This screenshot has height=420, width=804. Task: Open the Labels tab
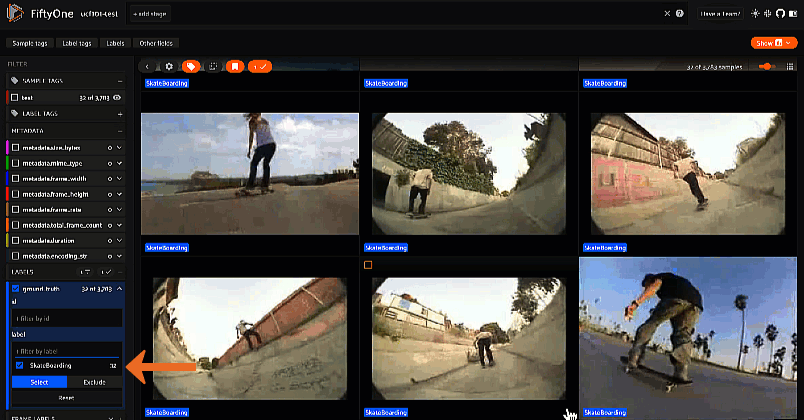(x=115, y=44)
